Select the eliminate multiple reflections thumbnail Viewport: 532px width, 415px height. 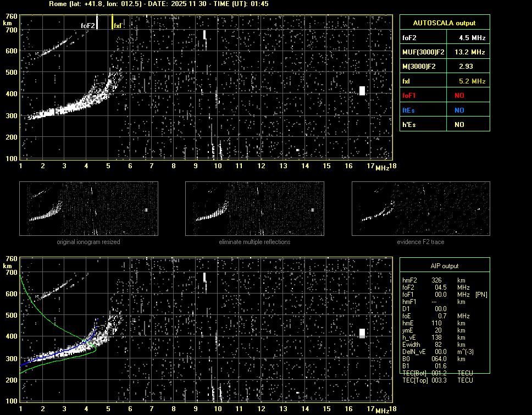(254, 209)
